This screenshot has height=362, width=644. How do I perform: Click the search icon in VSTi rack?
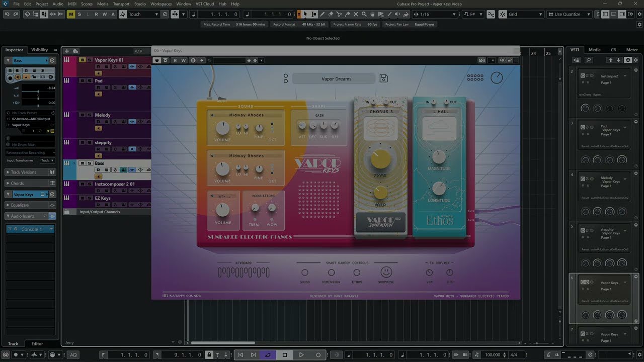tap(589, 60)
